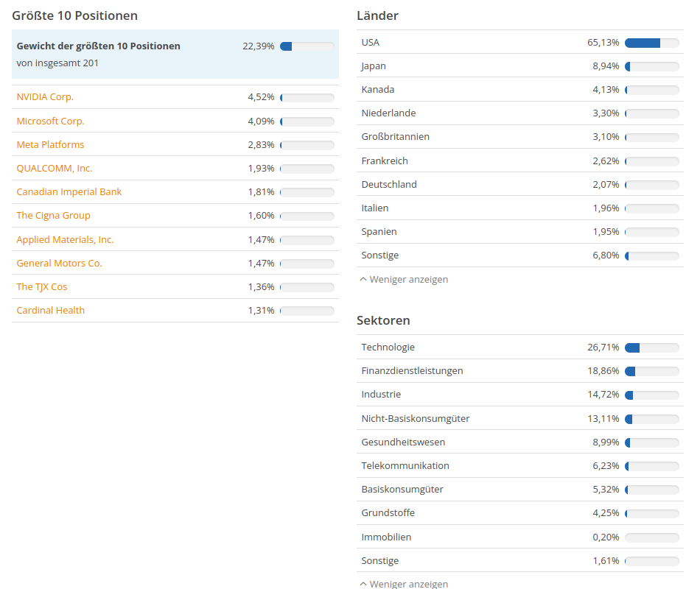Collapse the Länder list with Weniger anzeigen
The height and width of the screenshot is (589, 700).
click(x=408, y=280)
